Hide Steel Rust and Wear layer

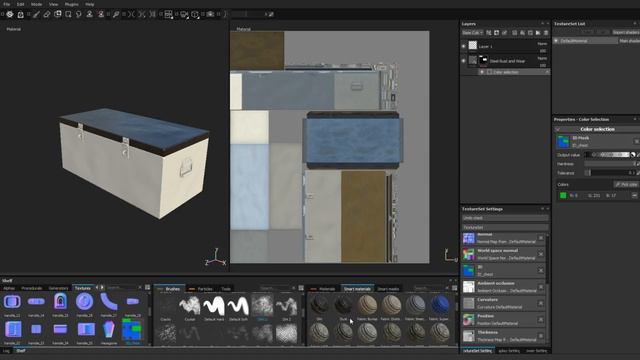pos(463,61)
